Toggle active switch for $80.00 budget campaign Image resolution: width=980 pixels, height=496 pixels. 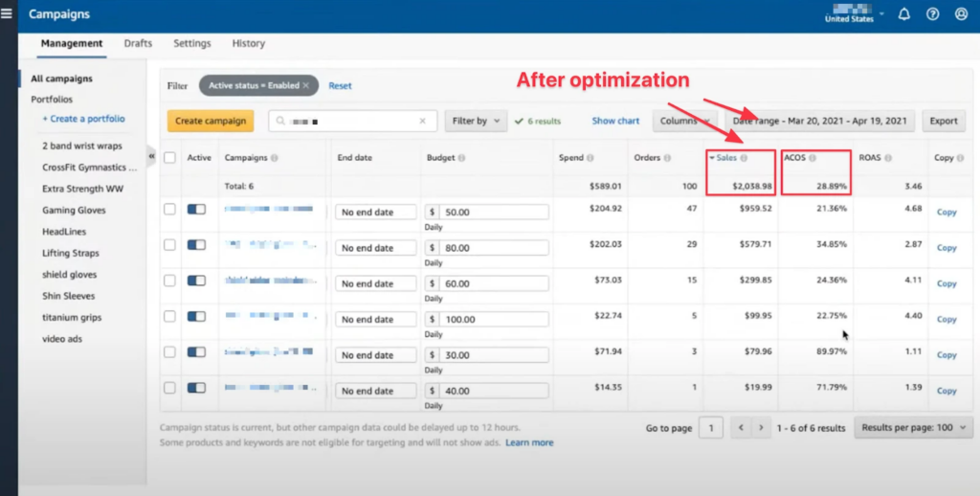coord(196,244)
